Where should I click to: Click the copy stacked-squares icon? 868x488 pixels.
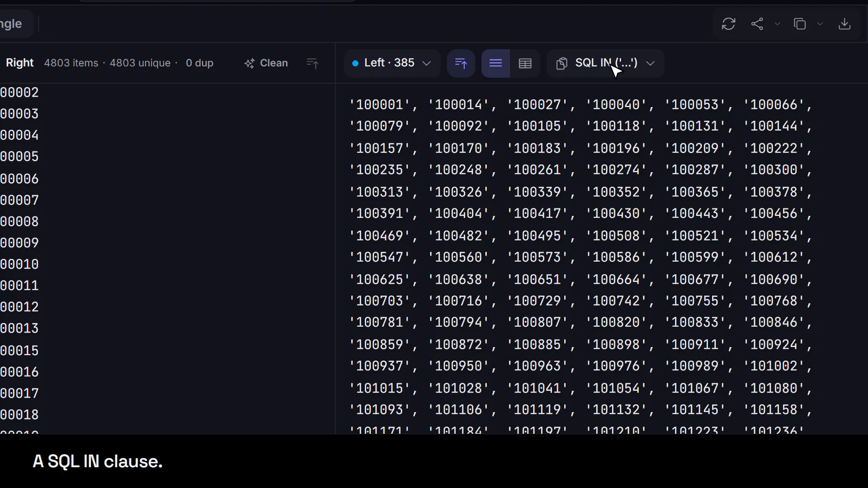(x=800, y=24)
